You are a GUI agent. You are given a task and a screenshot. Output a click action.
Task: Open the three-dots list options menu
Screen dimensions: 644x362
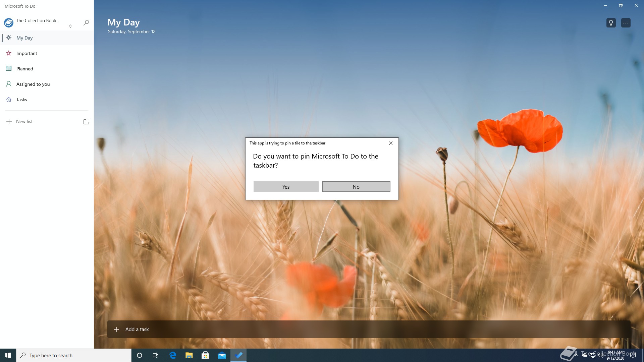coord(626,23)
